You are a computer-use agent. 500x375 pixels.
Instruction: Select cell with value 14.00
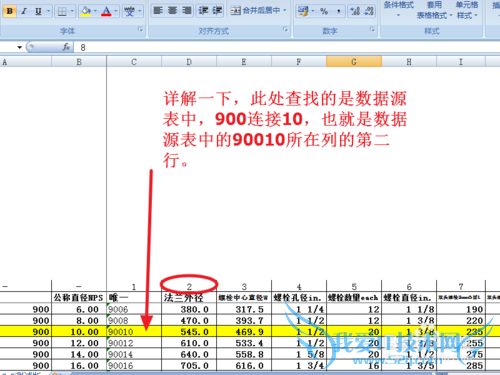79,354
